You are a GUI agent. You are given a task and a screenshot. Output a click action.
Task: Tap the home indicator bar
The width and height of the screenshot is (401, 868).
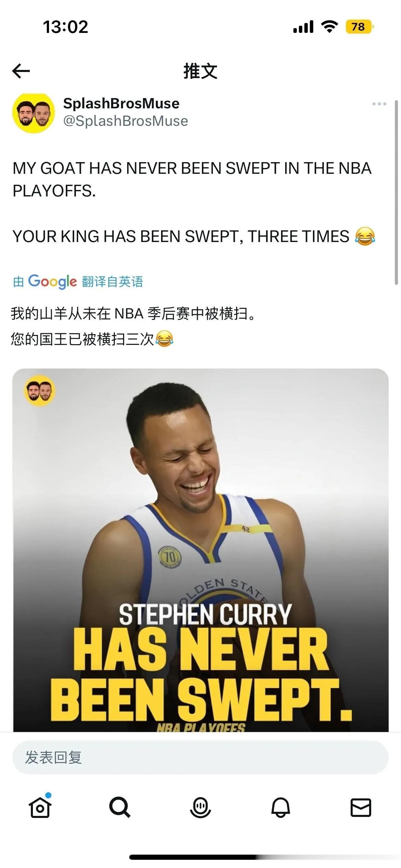point(200,857)
